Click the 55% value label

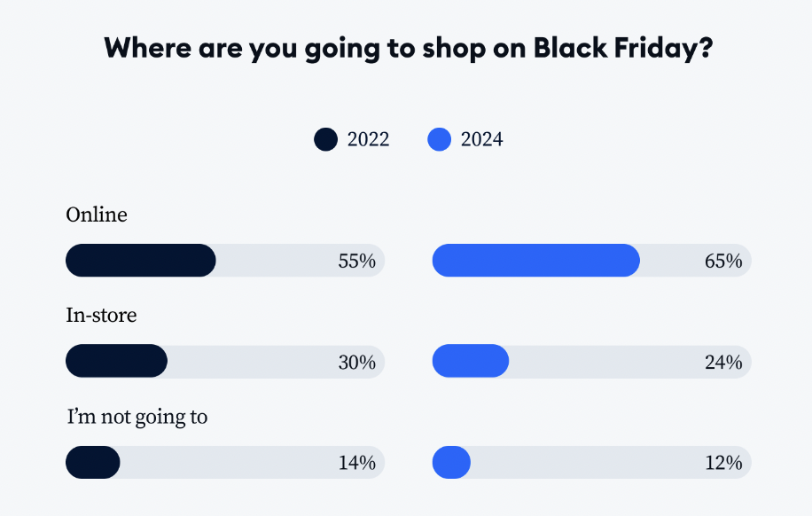tap(357, 262)
